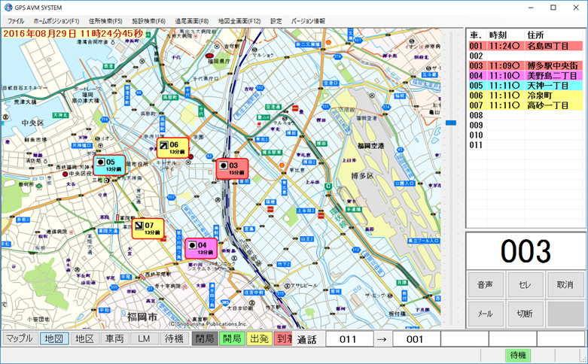The image size is (588, 364).
Task: Select vehicle 06 marker on map
Action: (x=172, y=147)
